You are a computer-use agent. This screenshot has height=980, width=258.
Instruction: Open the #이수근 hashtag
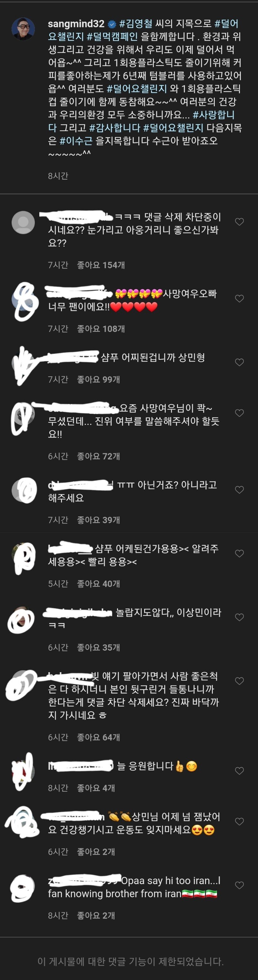click(x=76, y=141)
